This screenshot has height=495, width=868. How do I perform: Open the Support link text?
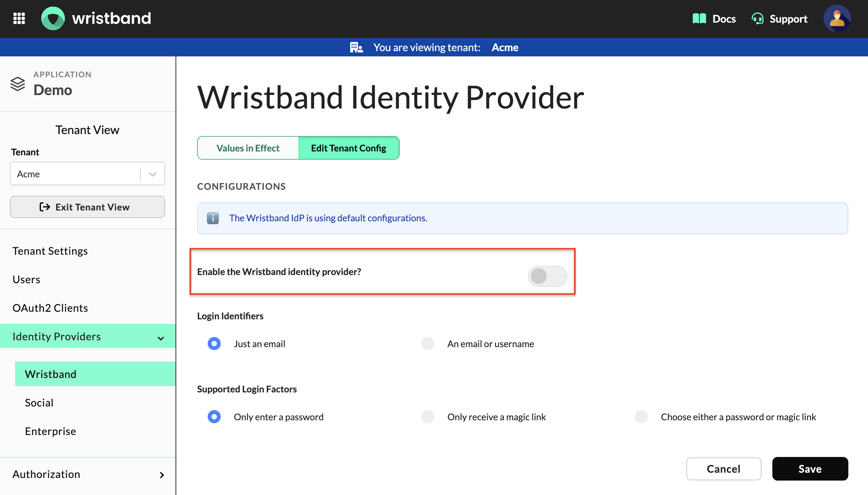tap(788, 19)
